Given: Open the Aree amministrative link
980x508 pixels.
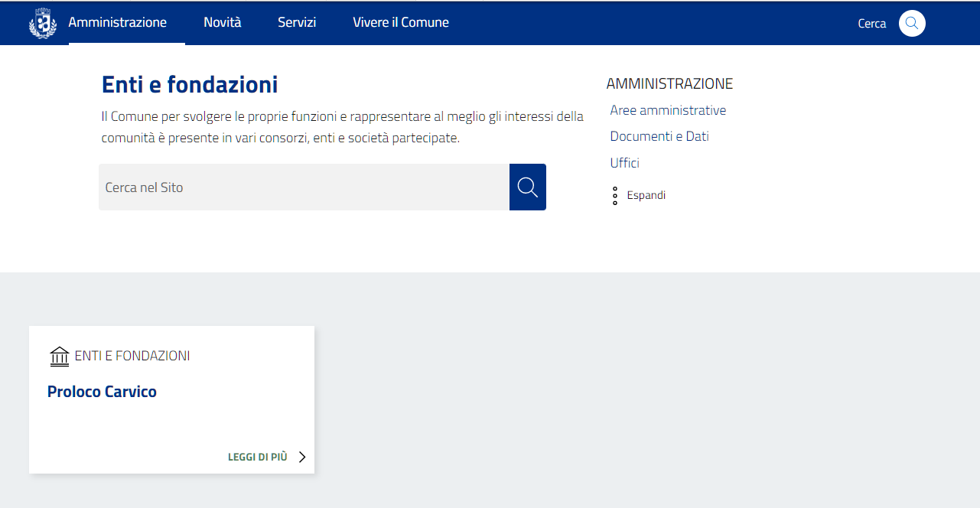Looking at the screenshot, I should (668, 110).
